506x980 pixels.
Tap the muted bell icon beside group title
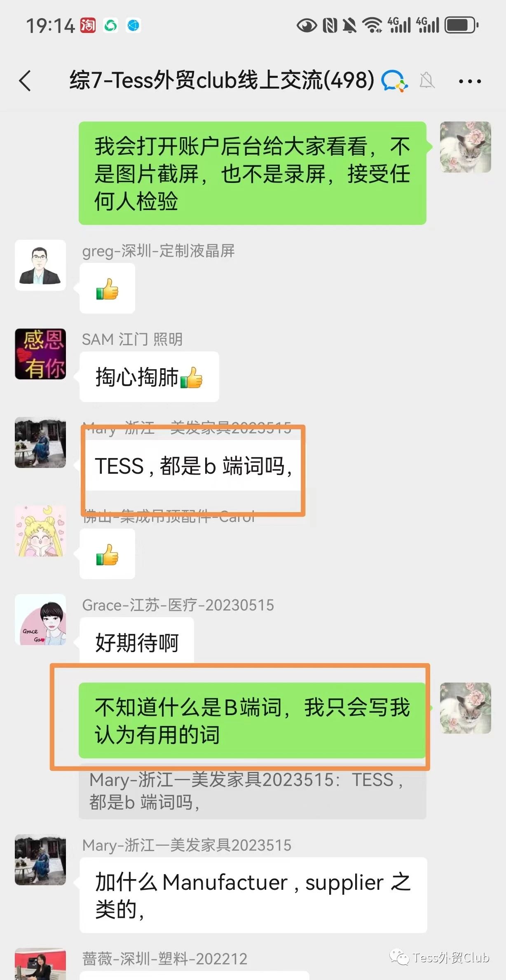[x=427, y=80]
